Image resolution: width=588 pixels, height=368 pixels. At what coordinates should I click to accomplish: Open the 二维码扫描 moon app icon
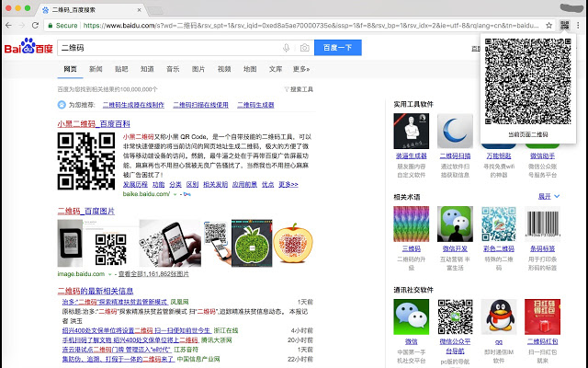click(455, 131)
